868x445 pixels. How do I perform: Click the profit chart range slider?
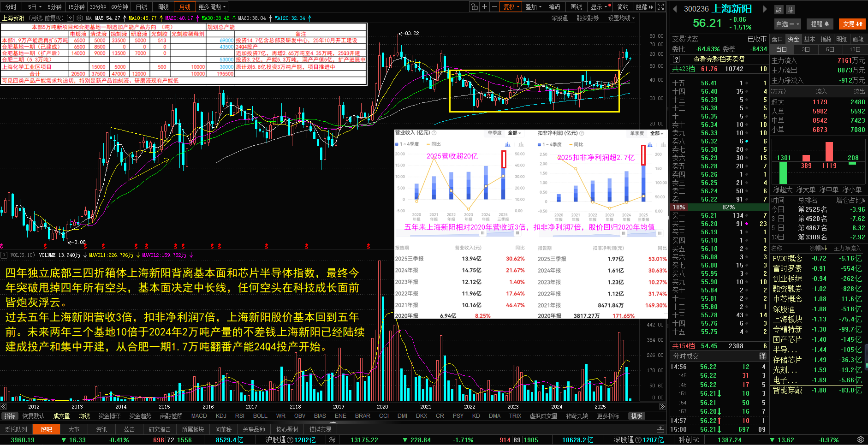[x=601, y=234]
